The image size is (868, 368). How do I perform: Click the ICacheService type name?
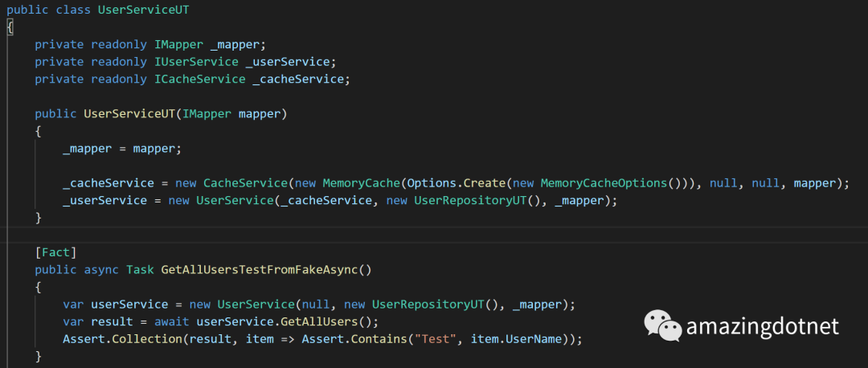(200, 79)
